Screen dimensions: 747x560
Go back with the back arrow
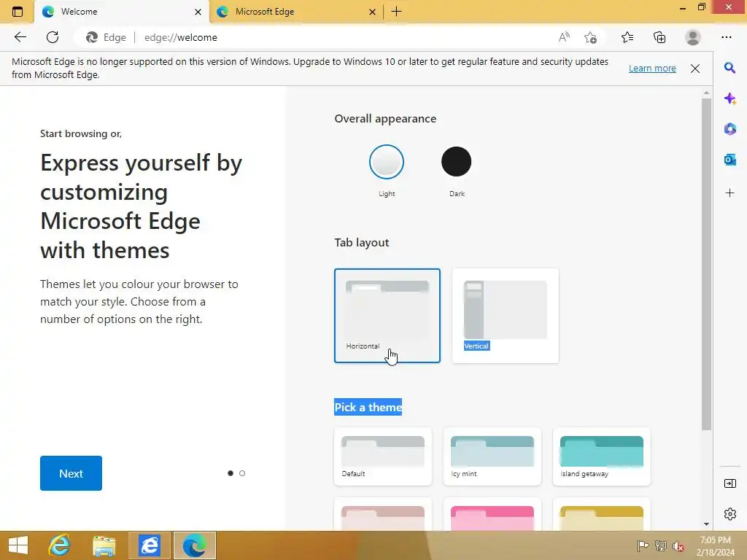pos(20,37)
